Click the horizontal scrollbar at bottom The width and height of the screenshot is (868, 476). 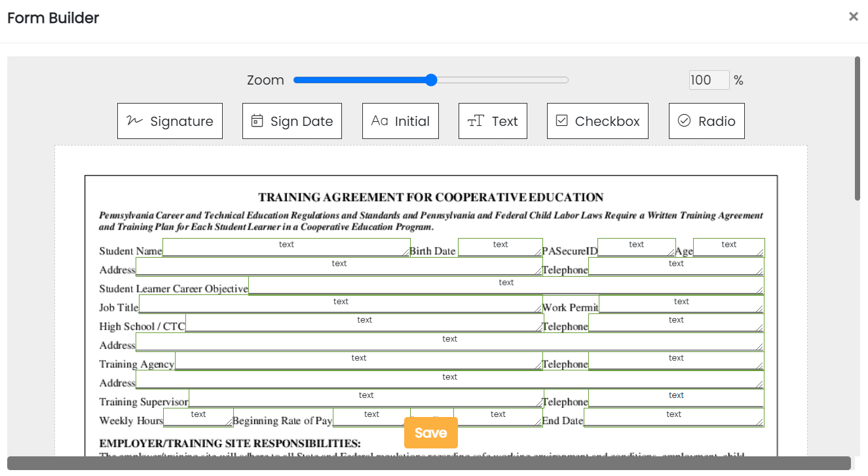[x=429, y=463]
